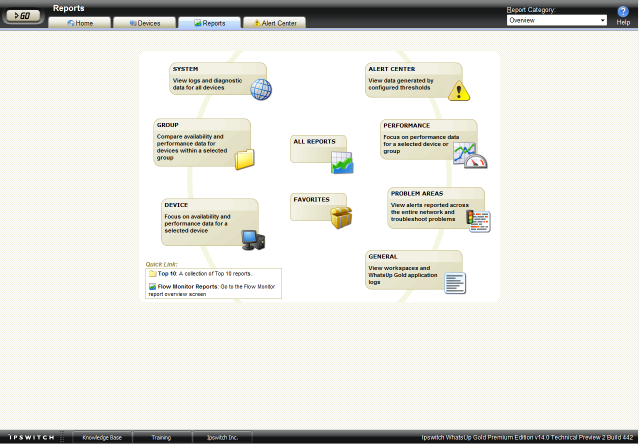The width and height of the screenshot is (639, 444).
Task: Click the Favorites treasure chest icon
Action: point(342,217)
